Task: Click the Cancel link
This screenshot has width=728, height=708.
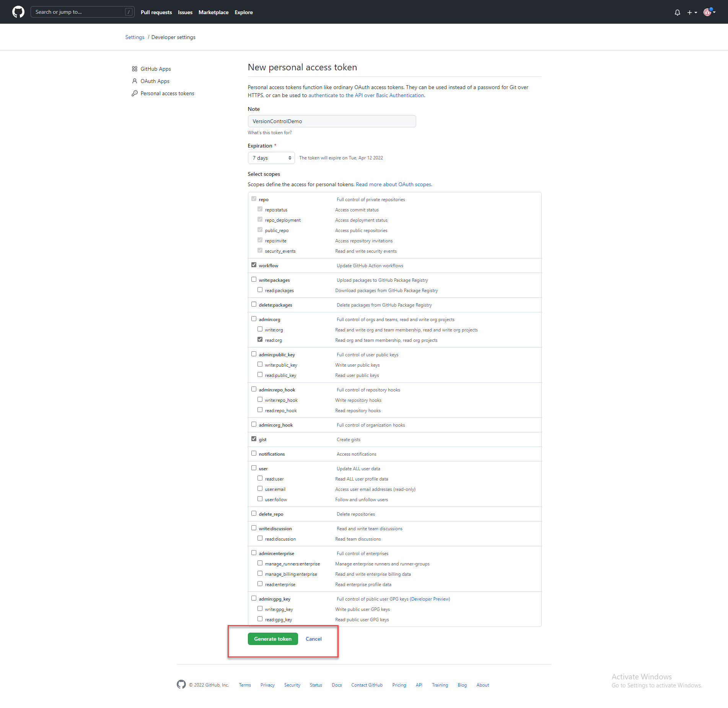Action: coord(313,639)
